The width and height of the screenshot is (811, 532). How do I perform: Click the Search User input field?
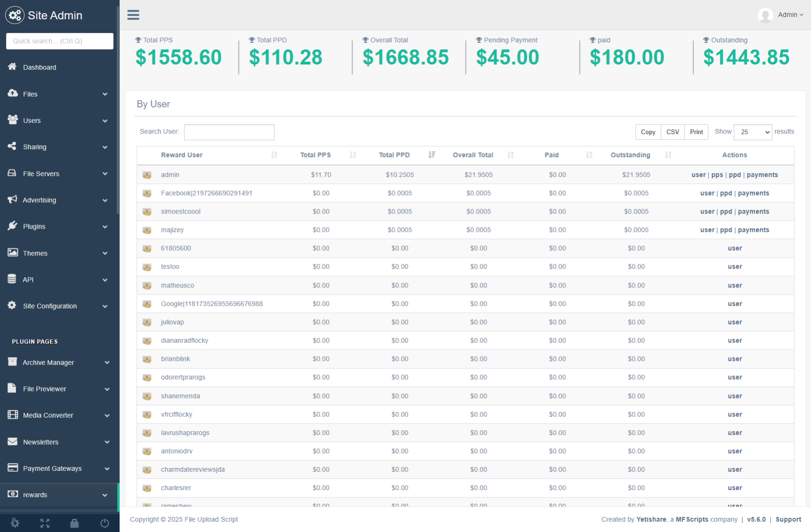click(229, 132)
